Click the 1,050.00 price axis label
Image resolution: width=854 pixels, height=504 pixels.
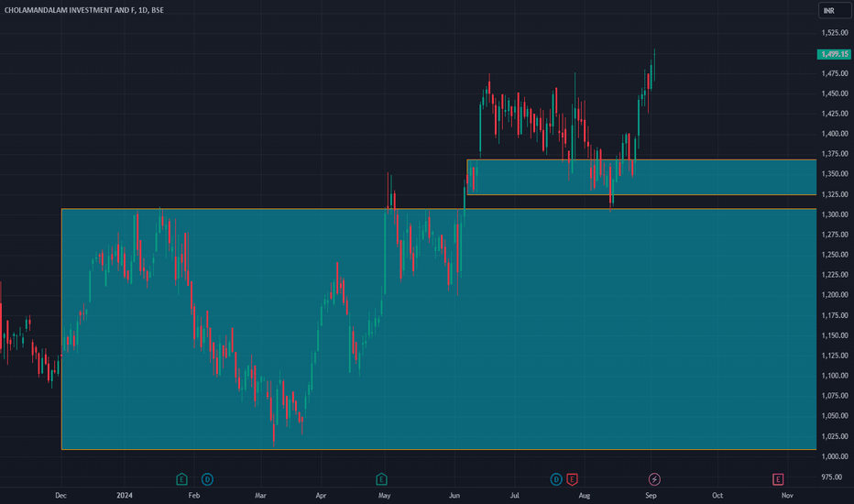coord(835,416)
